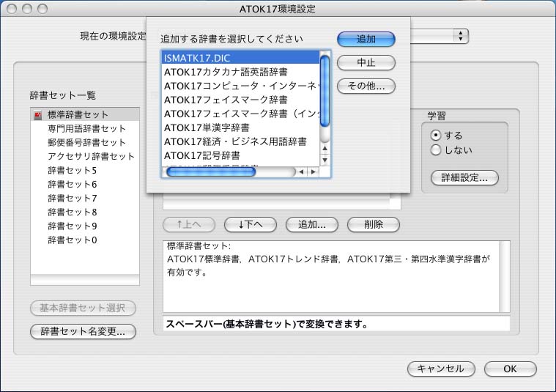Click the スペースバー(基本辞書セット) status text
The image size is (556, 392).
pyautogui.click(x=267, y=324)
